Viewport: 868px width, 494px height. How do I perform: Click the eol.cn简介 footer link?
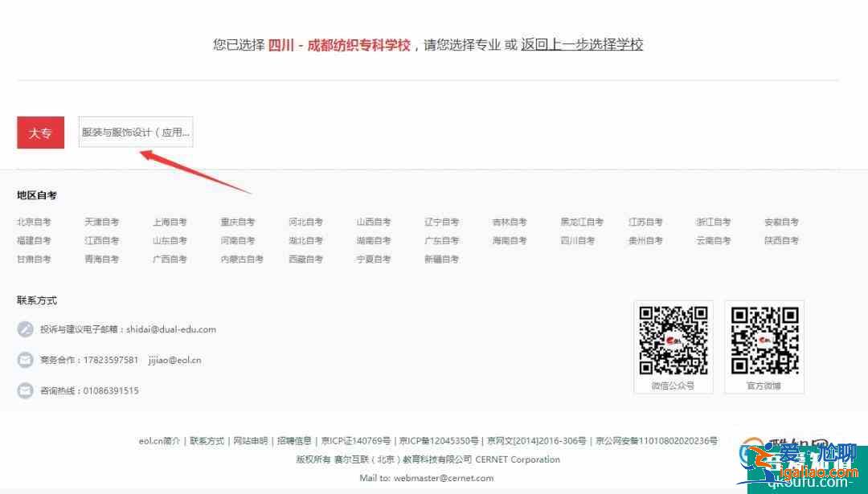point(159,441)
